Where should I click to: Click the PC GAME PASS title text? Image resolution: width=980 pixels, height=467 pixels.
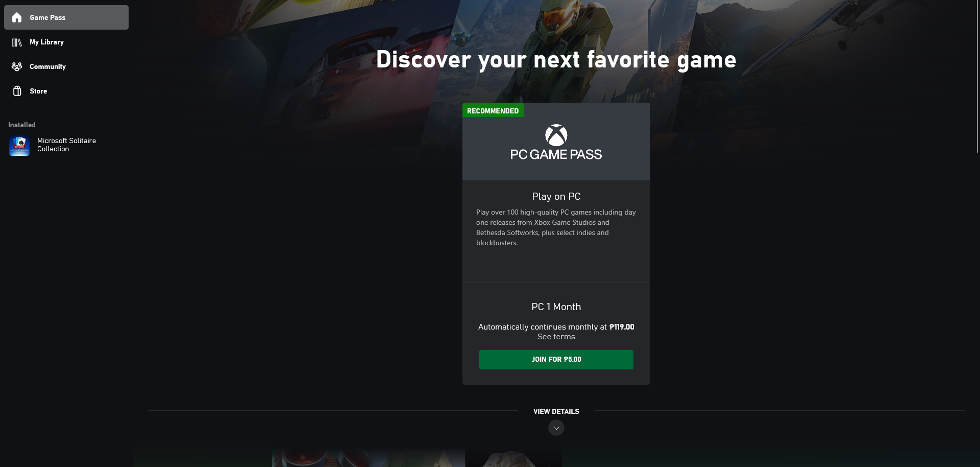[556, 154]
